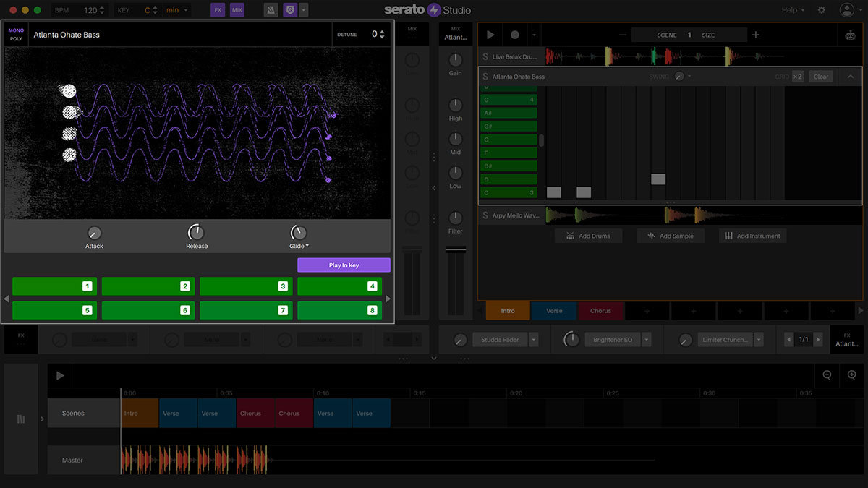Collapse the Atlanta Ohate Bass track

[x=851, y=77]
